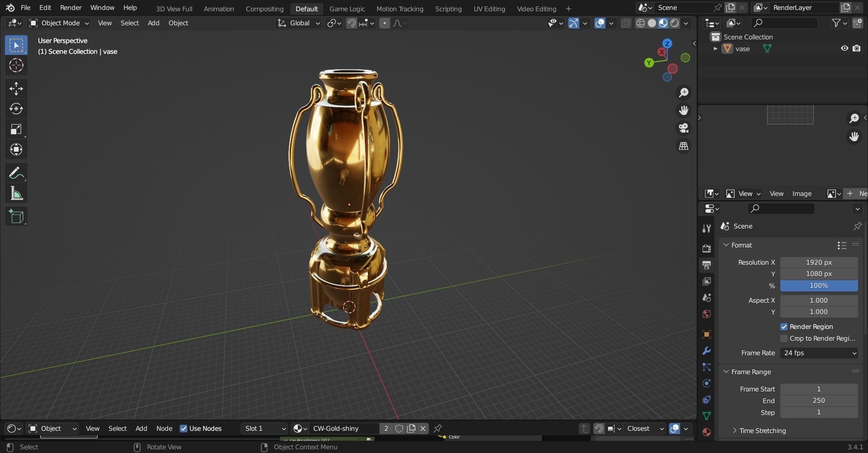868x453 pixels.
Task: Switch orthographic/perspective grid icon
Action: click(684, 146)
